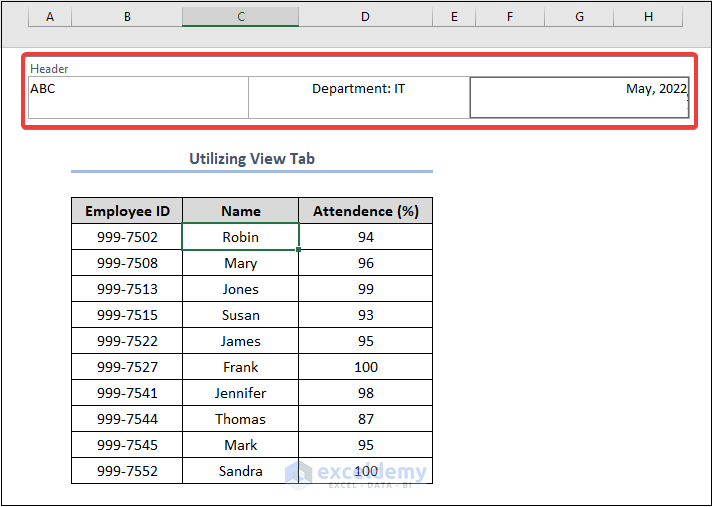Screen dimensions: 712x507
Task: Select cell with ID 999-7515
Action: pyautogui.click(x=127, y=315)
